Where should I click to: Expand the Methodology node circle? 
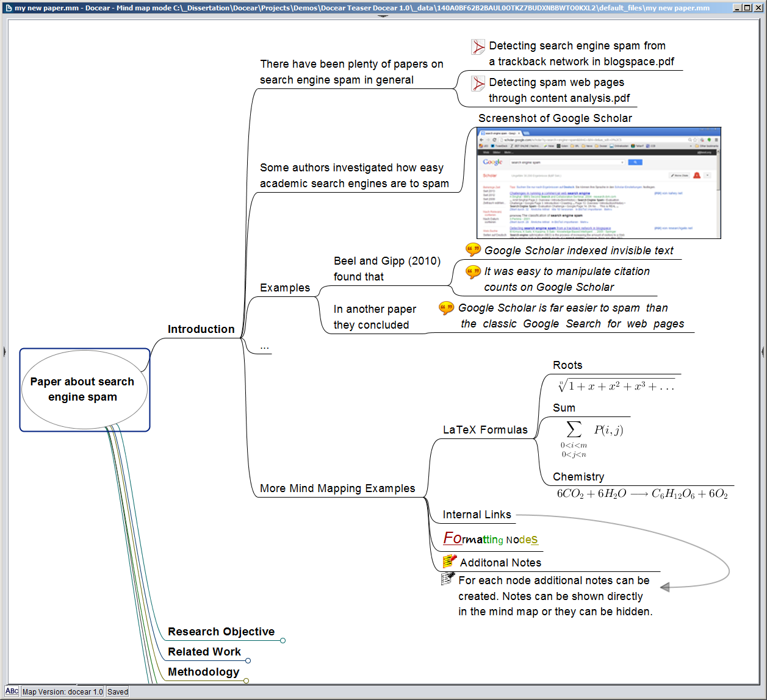(x=246, y=680)
